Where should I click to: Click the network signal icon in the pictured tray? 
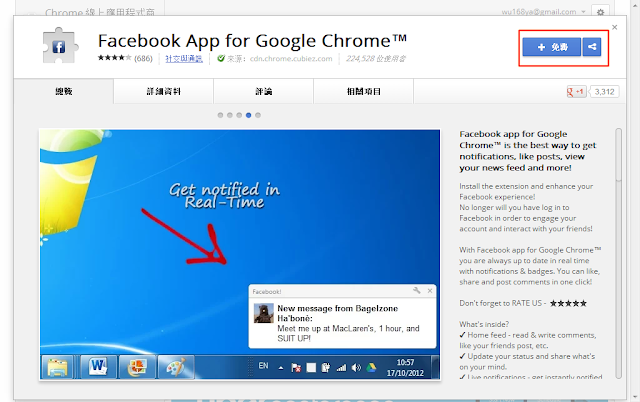(x=341, y=368)
